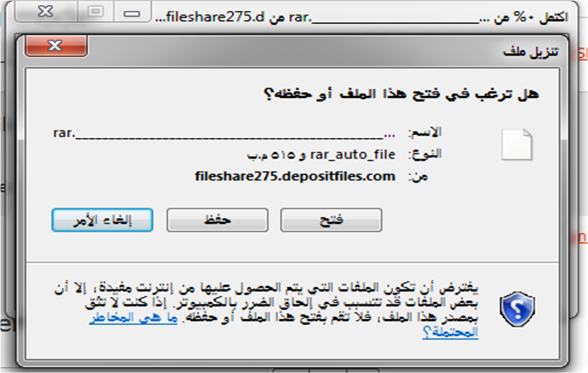The image size is (588, 373).
Task: Open the ما هي المخاطر المحتملة؟ link
Action: click(283, 326)
